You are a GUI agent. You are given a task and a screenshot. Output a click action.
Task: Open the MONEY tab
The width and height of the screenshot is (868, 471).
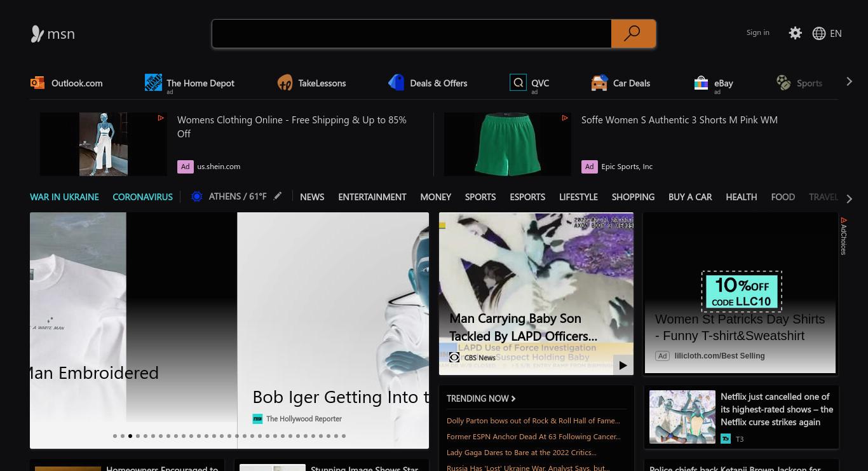click(x=435, y=197)
